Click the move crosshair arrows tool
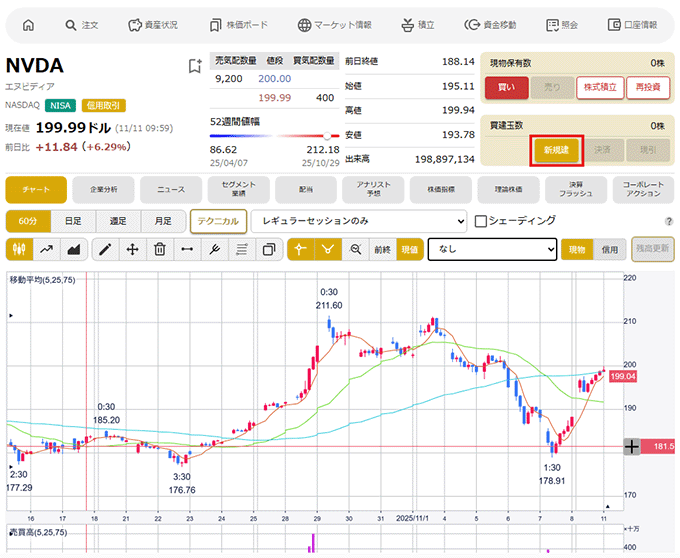Image resolution: width=680 pixels, height=558 pixels. pyautogui.click(x=132, y=249)
